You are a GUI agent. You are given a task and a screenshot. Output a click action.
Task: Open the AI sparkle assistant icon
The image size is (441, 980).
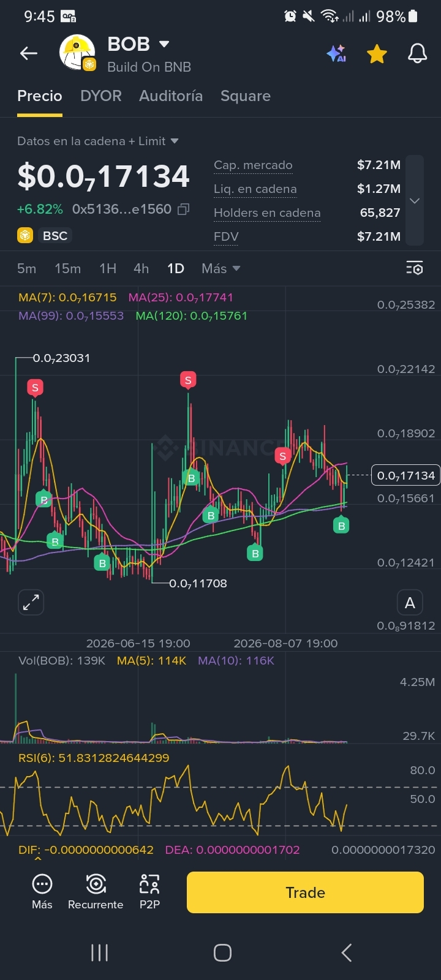[x=336, y=54]
